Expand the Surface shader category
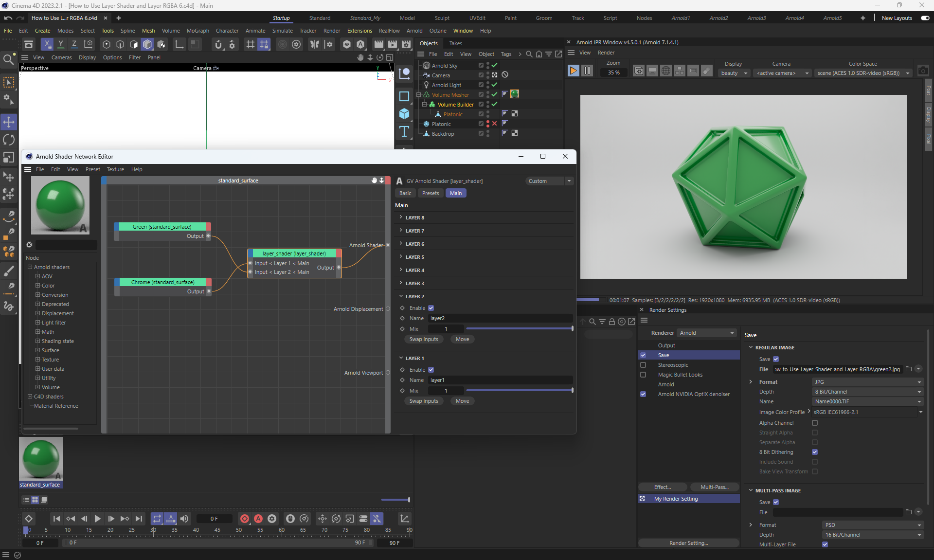This screenshot has width=934, height=560. pos(37,350)
